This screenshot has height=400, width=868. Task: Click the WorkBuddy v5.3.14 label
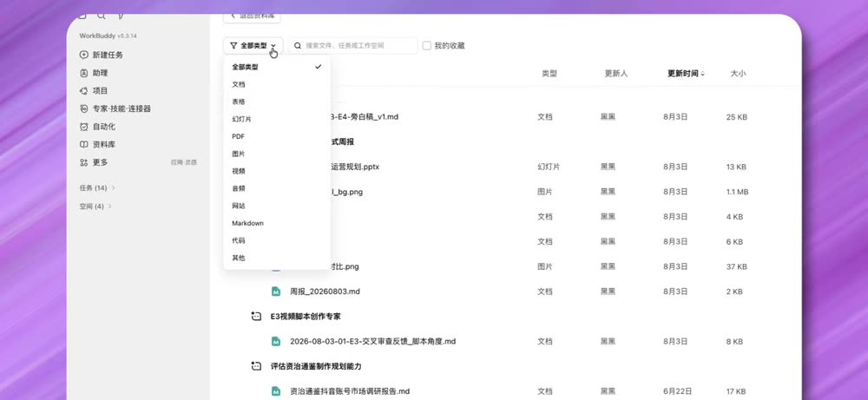click(108, 36)
